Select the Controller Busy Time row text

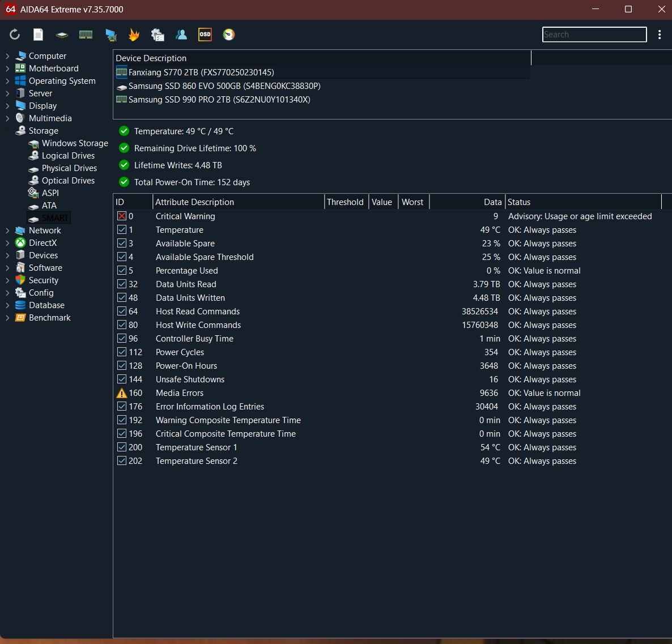(x=194, y=339)
